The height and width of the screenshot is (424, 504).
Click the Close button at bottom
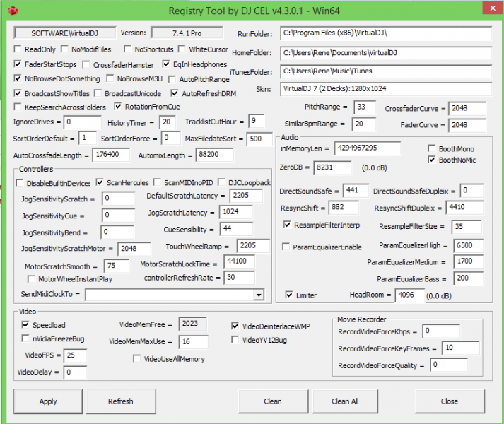tap(450, 401)
